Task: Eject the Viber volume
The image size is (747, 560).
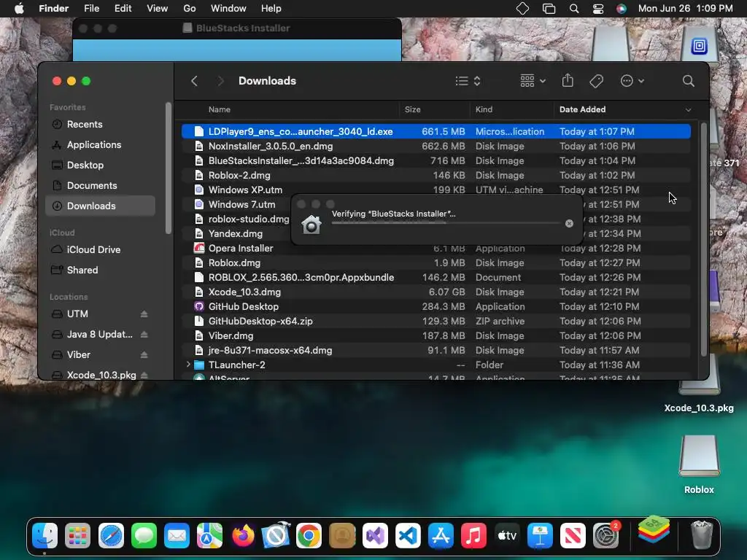Action: point(144,355)
